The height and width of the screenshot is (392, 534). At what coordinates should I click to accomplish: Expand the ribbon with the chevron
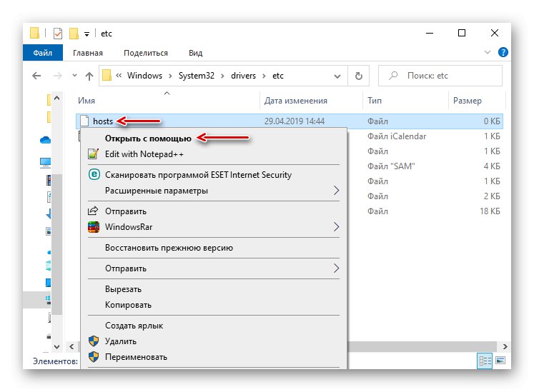[x=488, y=52]
